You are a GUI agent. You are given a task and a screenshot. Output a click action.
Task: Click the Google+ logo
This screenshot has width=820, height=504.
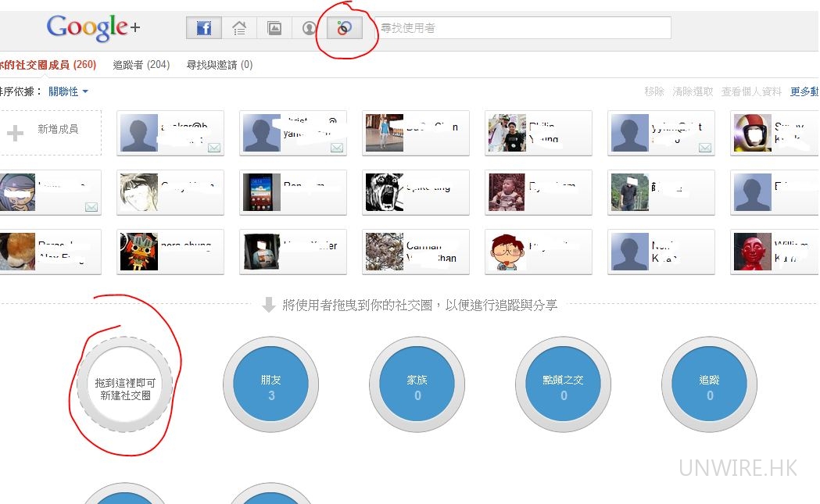[x=93, y=28]
